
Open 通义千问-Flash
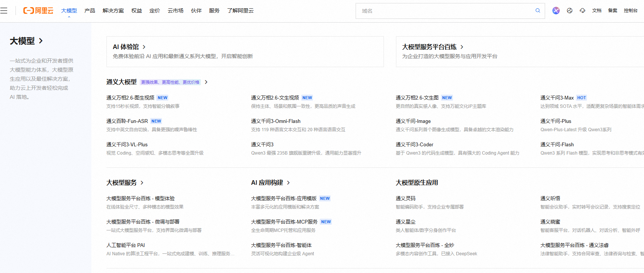coord(557,144)
